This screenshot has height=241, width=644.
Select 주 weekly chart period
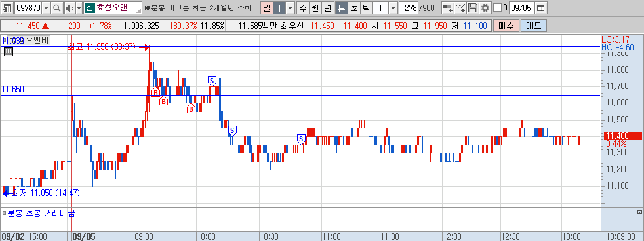(x=303, y=7)
